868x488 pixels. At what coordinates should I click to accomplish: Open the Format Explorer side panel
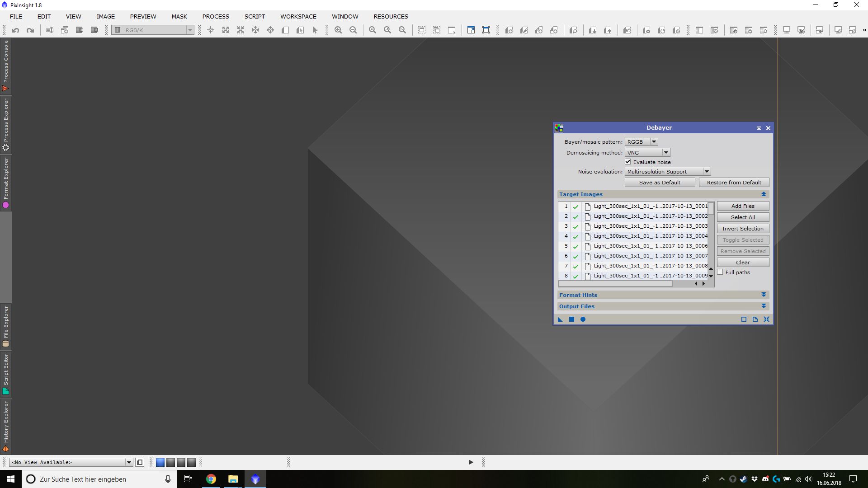6,183
